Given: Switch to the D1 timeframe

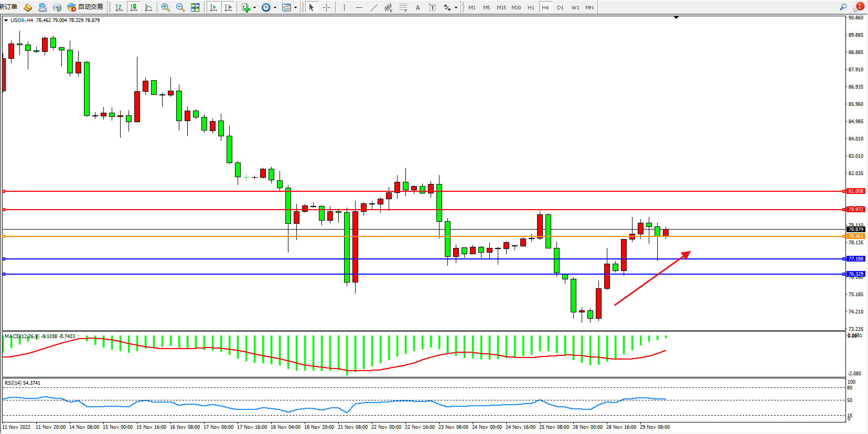Looking at the screenshot, I should (x=560, y=7).
